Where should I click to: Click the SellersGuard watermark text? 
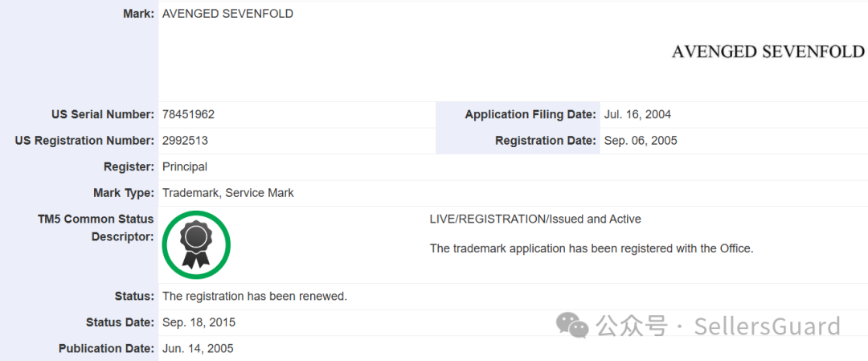(x=768, y=326)
